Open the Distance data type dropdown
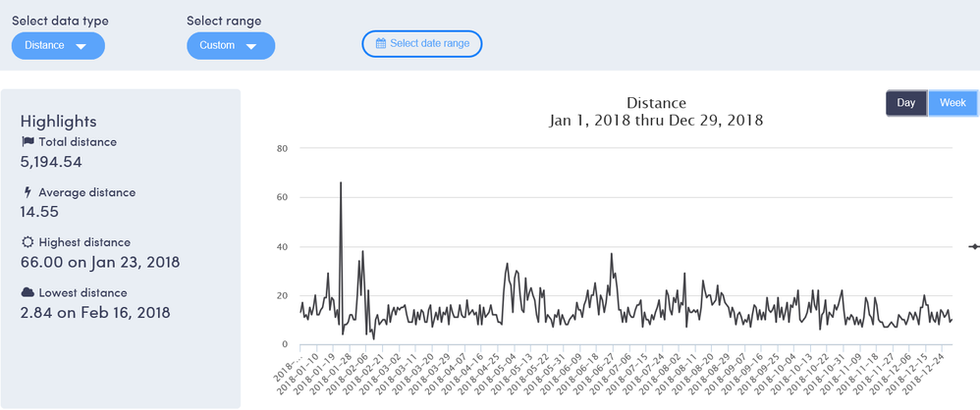980x410 pixels. pos(58,46)
